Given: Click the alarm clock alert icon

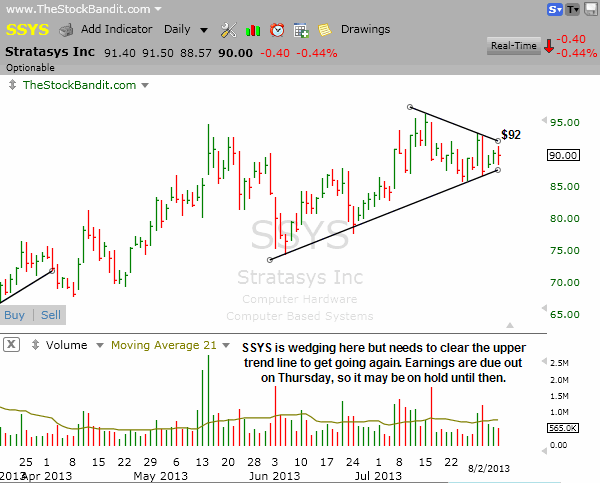Looking at the screenshot, I should coord(277,30).
